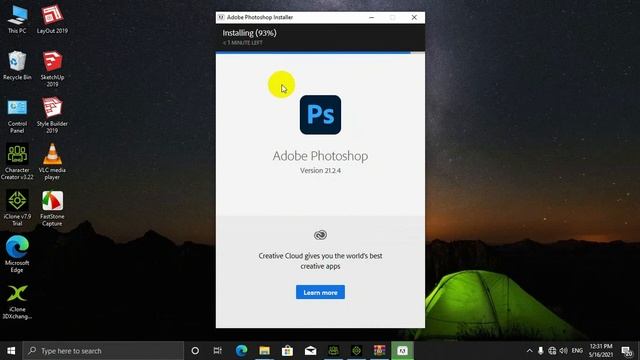The height and width of the screenshot is (360, 640).
Task: Click the installer title bar app icon
Action: [x=221, y=18]
